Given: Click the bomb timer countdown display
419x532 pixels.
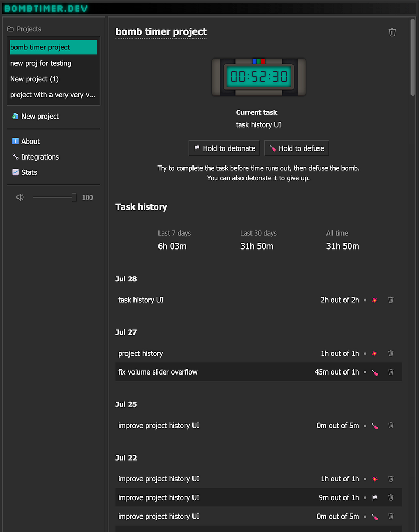Looking at the screenshot, I should click(258, 77).
